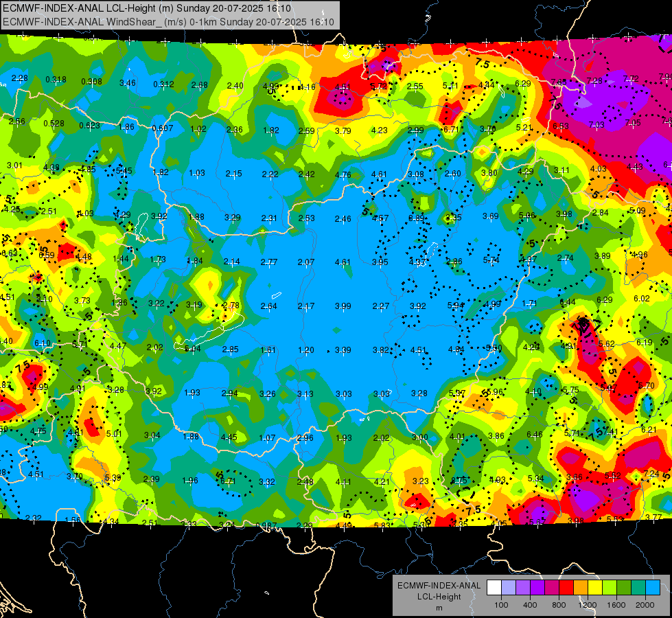672x618 pixels.
Task: Click the map value 7.72
Action: point(631,79)
